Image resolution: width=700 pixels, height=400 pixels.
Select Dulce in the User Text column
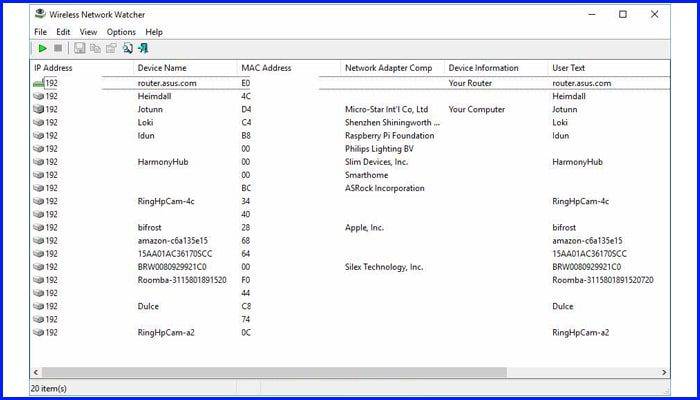(x=562, y=306)
